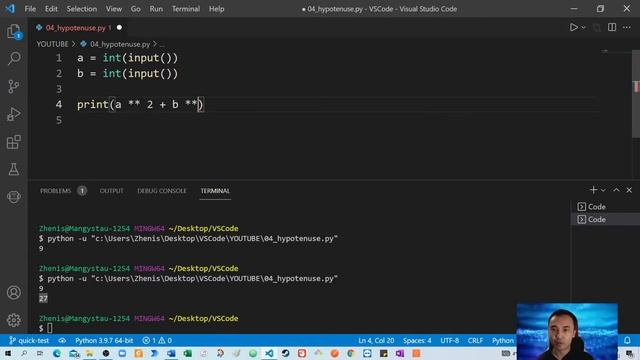Select Python 3.9.7 64-bit interpreter status
Screen dimensions: 640x360
(104, 340)
